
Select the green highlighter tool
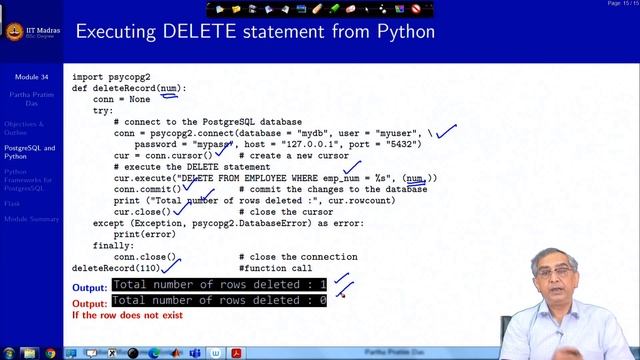point(334,9)
